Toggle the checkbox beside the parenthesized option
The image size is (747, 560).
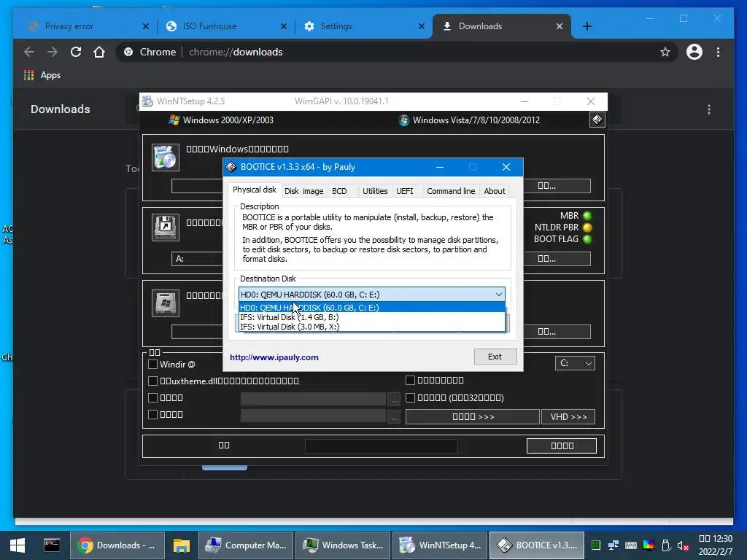[410, 397]
